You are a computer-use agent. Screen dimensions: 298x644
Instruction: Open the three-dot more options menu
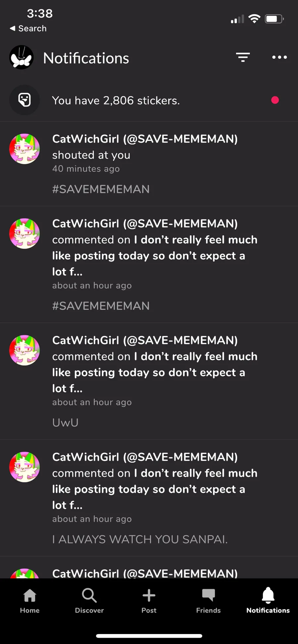click(x=279, y=57)
